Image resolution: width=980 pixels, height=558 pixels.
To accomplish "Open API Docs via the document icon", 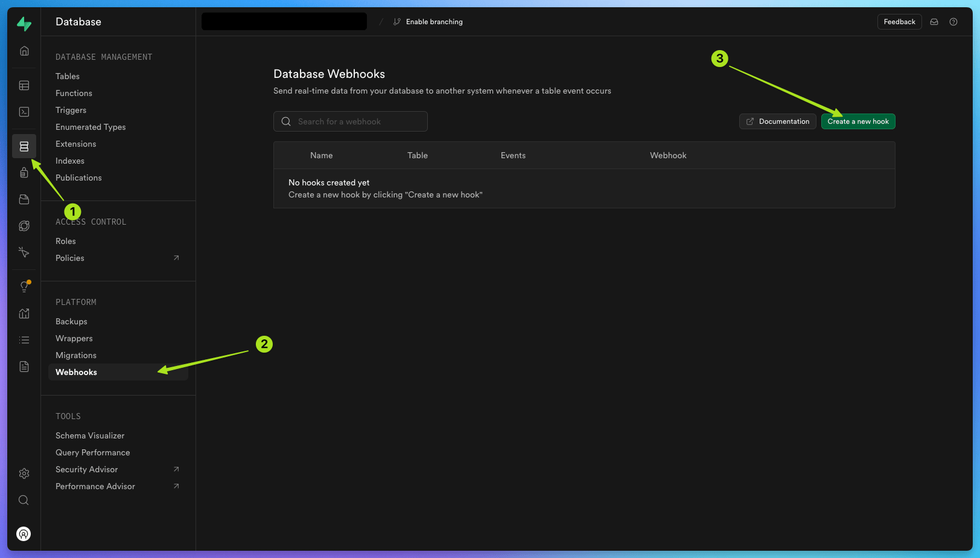I will (x=24, y=366).
